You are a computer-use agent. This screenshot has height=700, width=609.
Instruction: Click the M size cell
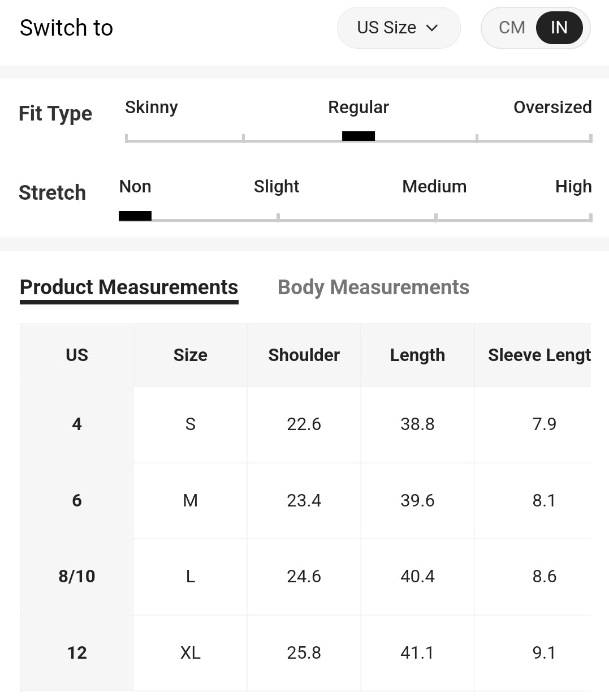tap(190, 500)
